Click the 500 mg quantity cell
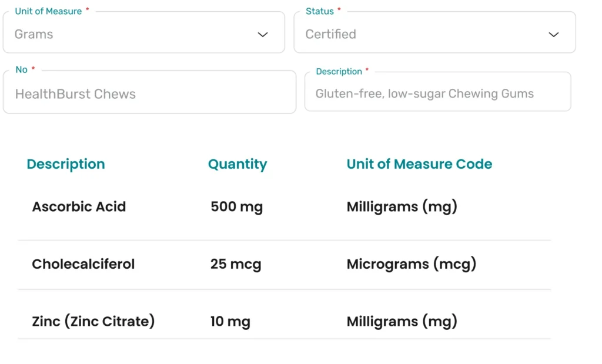The image size is (602, 364). (236, 206)
